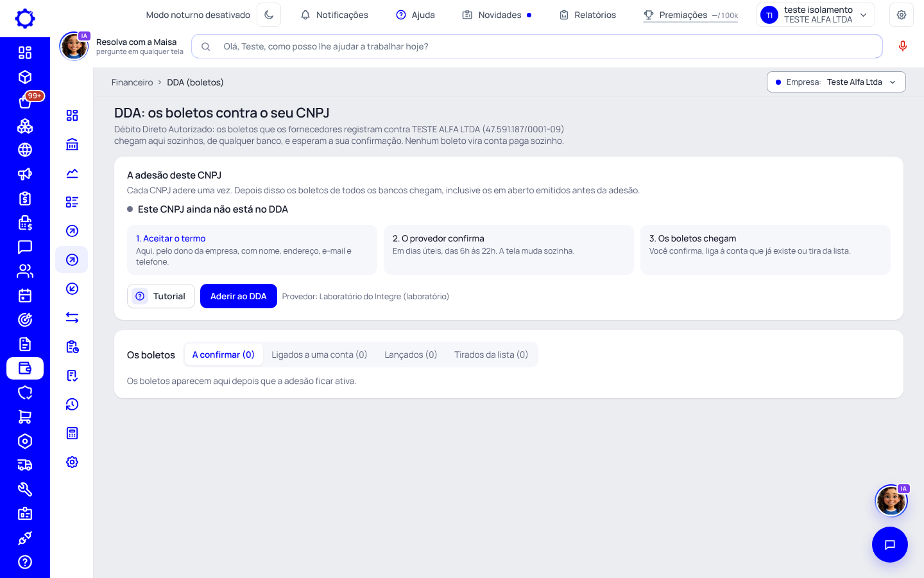
Task: Select the highlighted wallet Financeiro icon
Action: tap(25, 368)
